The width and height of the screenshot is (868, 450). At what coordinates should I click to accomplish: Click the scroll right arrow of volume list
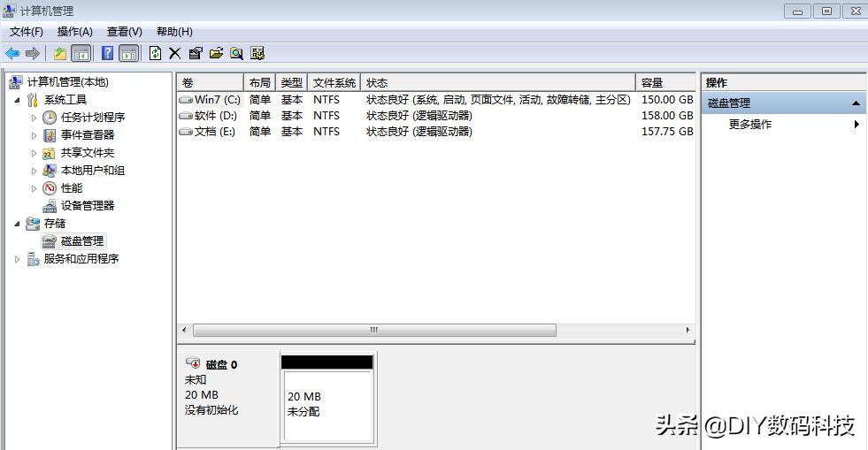tap(687, 330)
